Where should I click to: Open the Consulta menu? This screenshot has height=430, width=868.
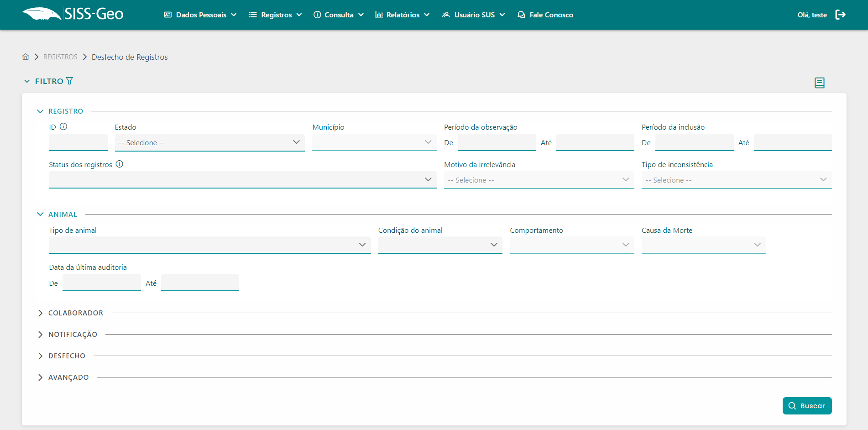click(x=339, y=15)
